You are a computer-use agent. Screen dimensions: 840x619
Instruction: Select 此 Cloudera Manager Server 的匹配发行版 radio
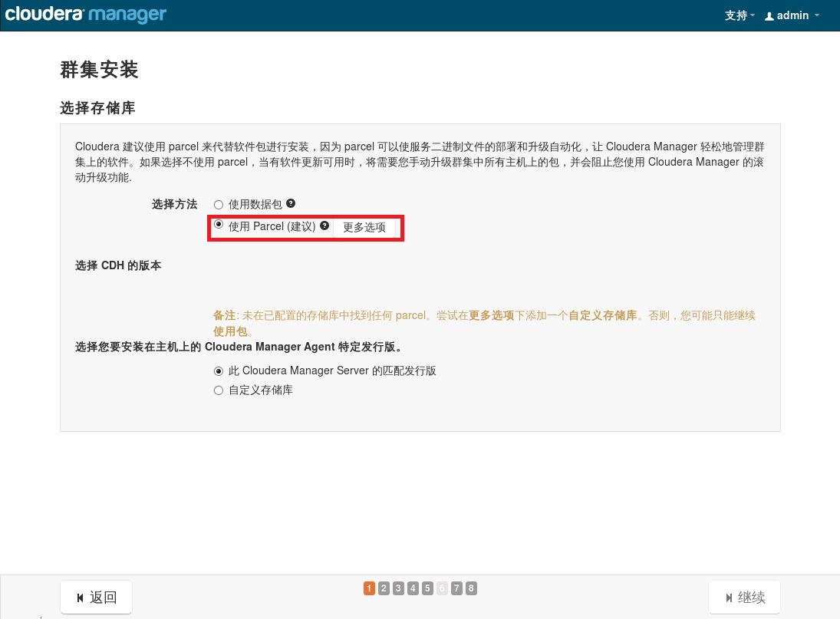pos(218,371)
